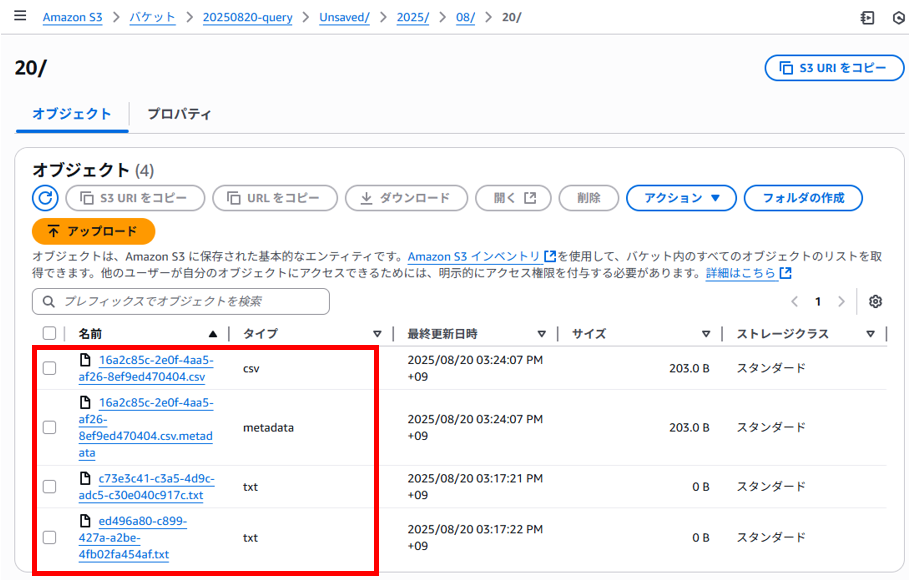Viewport: 909px width, 581px height.
Task: Go to バケット breadcrumb
Action: tap(152, 17)
